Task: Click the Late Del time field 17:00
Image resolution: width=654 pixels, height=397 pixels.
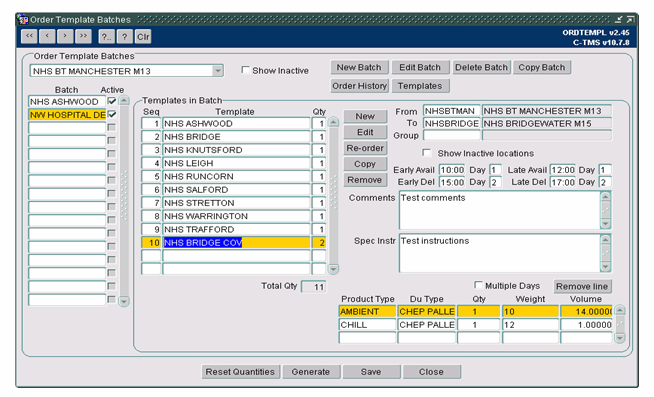Action: (563, 182)
